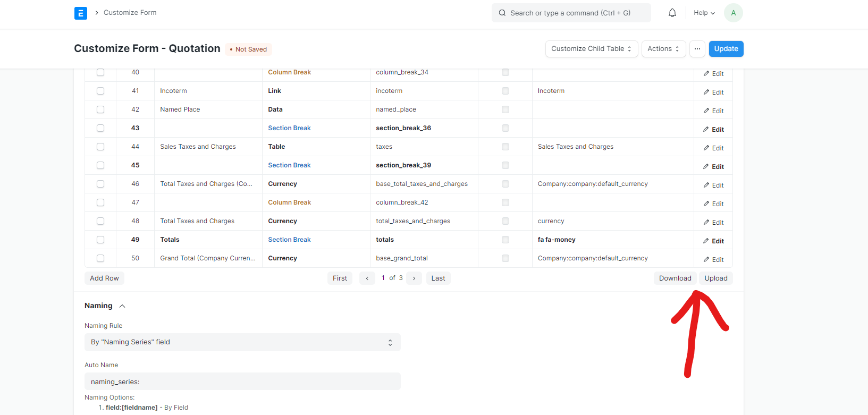Jump to Last page
The height and width of the screenshot is (415, 868).
[439, 278]
